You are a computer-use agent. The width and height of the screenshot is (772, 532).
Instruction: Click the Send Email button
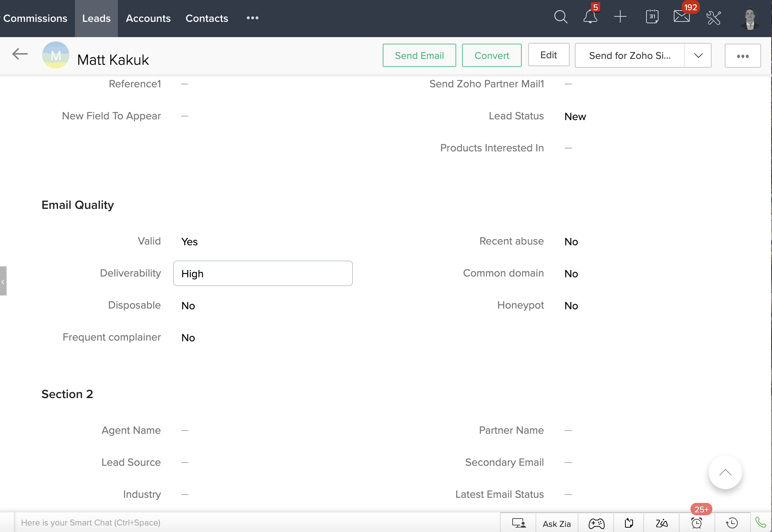point(419,56)
